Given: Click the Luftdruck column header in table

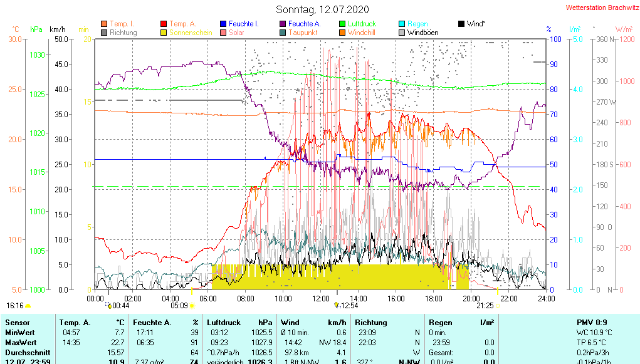Looking at the screenshot, I should pos(224,323).
